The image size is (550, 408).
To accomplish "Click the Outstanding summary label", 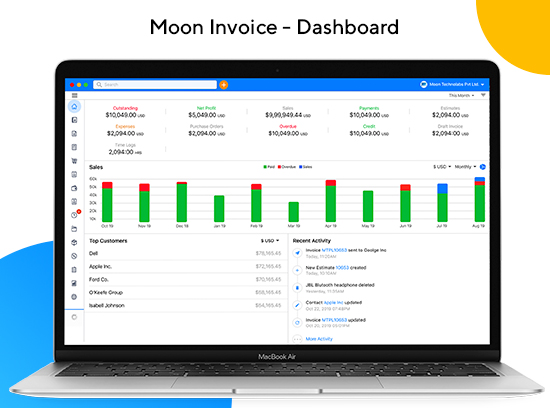I will coord(125,108).
